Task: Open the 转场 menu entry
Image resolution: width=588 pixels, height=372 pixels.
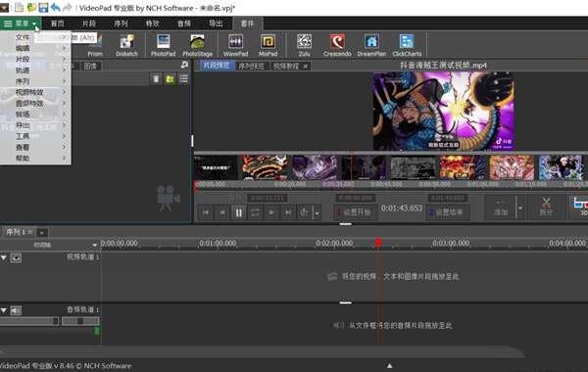Action: coord(35,115)
